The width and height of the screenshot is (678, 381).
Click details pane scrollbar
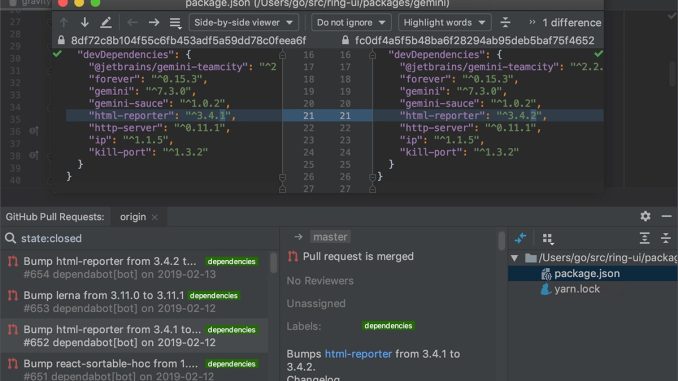point(502,240)
